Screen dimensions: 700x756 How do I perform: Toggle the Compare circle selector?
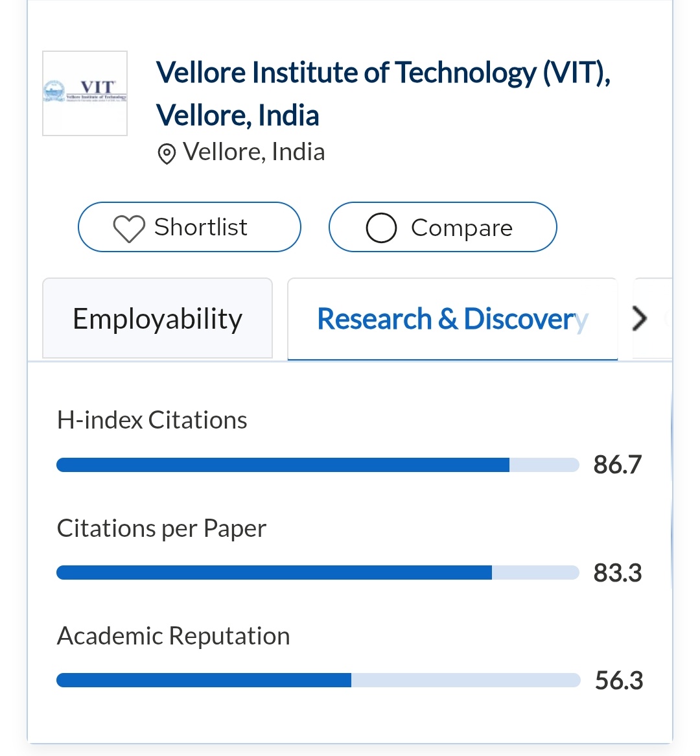381,228
